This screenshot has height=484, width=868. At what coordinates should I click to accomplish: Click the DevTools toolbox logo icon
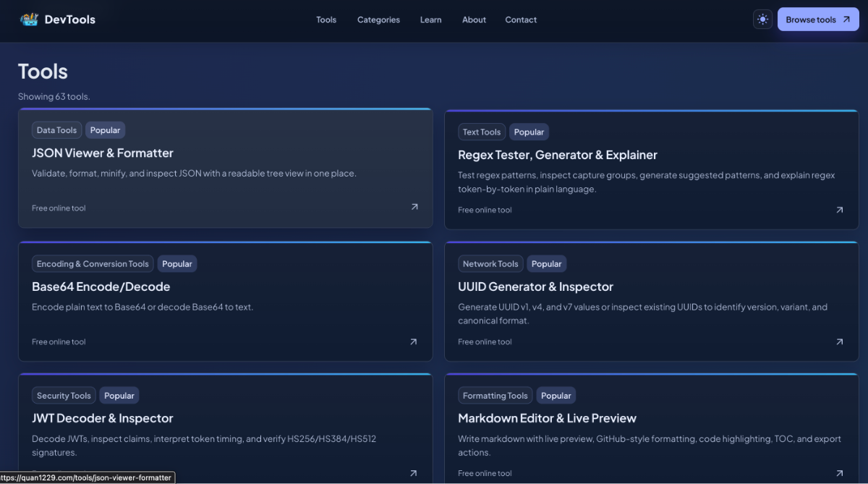click(29, 20)
